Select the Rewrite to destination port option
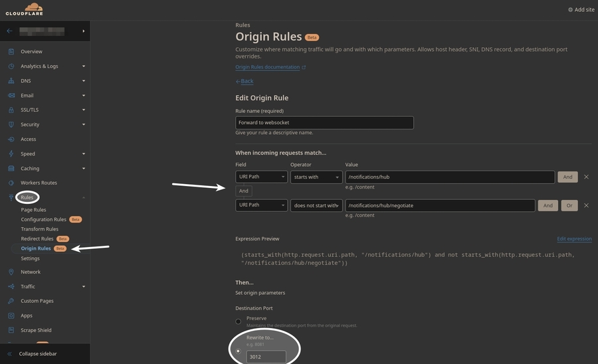Image resolution: width=598 pixels, height=364 pixels. click(239, 351)
